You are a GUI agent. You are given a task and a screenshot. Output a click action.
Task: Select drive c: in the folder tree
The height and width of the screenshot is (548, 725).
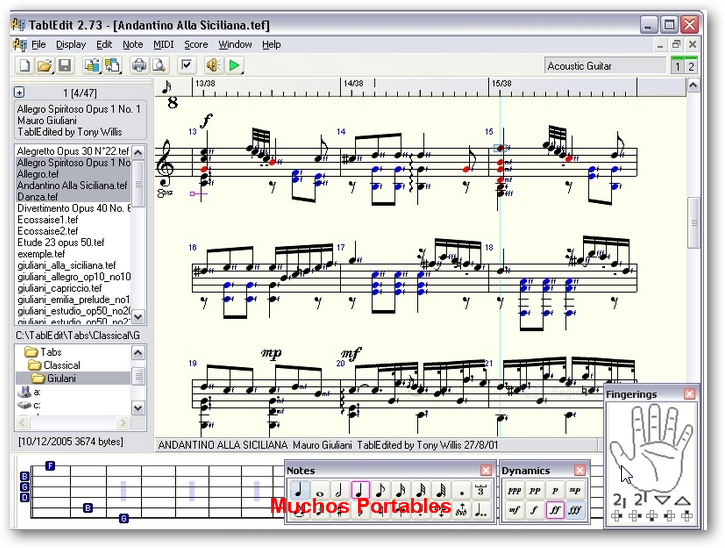29,405
